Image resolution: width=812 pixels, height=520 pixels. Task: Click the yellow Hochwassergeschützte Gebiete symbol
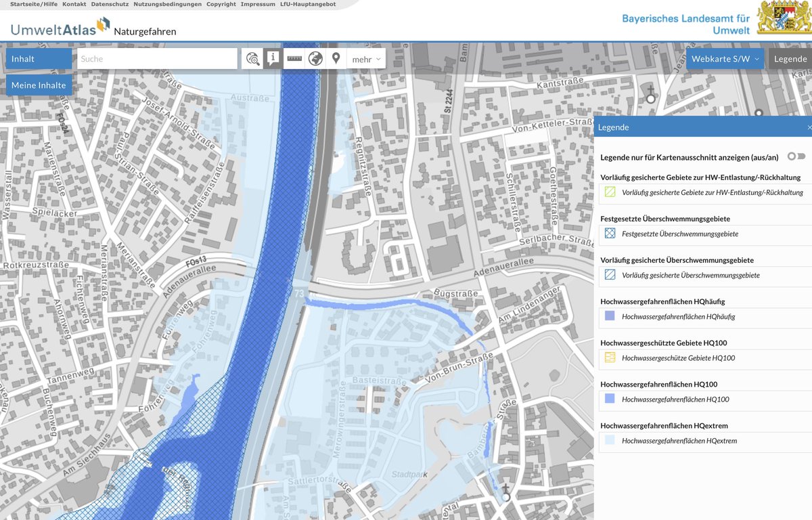pyautogui.click(x=610, y=357)
